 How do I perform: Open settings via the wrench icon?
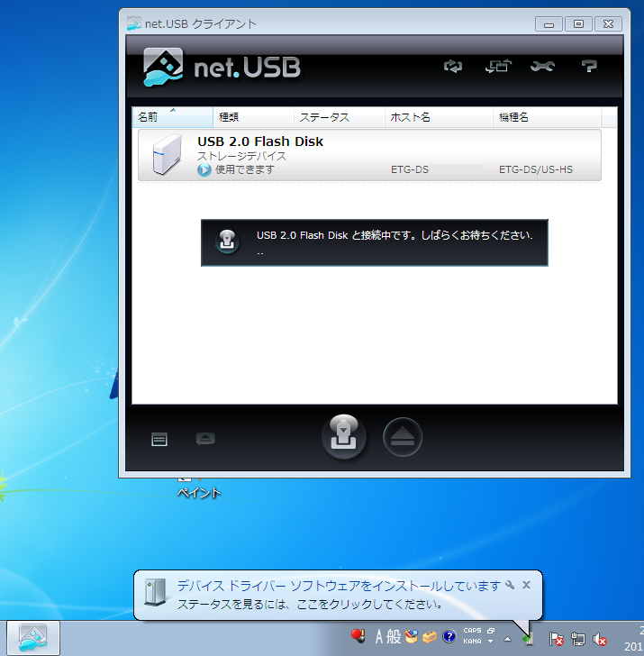pos(543,66)
